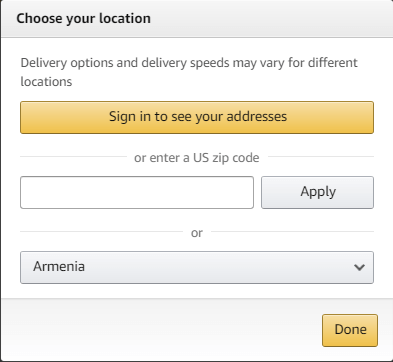The image size is (393, 362).
Task: Click Sign in to see your addresses
Action: pyautogui.click(x=197, y=117)
